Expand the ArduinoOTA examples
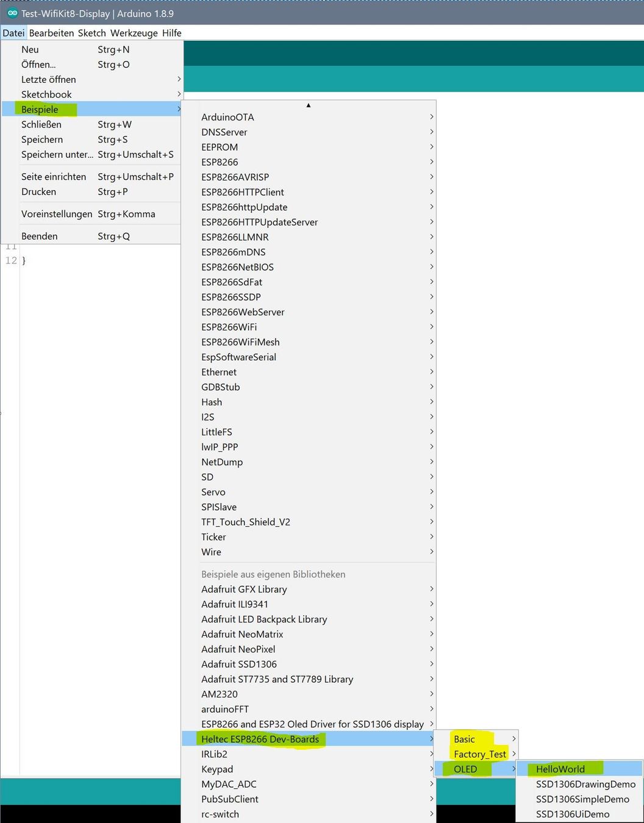The image size is (644, 823). click(x=309, y=117)
